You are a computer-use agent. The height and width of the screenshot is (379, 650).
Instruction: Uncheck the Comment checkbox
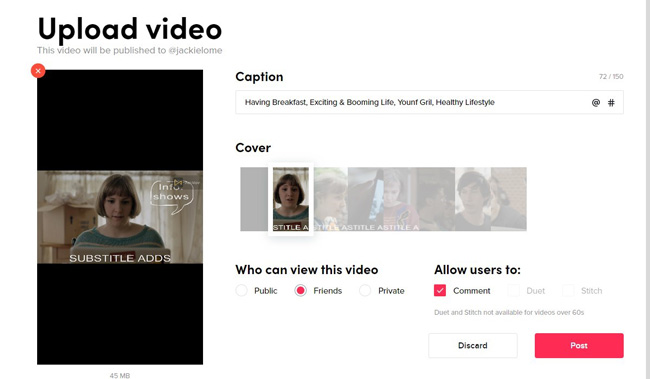coord(440,290)
